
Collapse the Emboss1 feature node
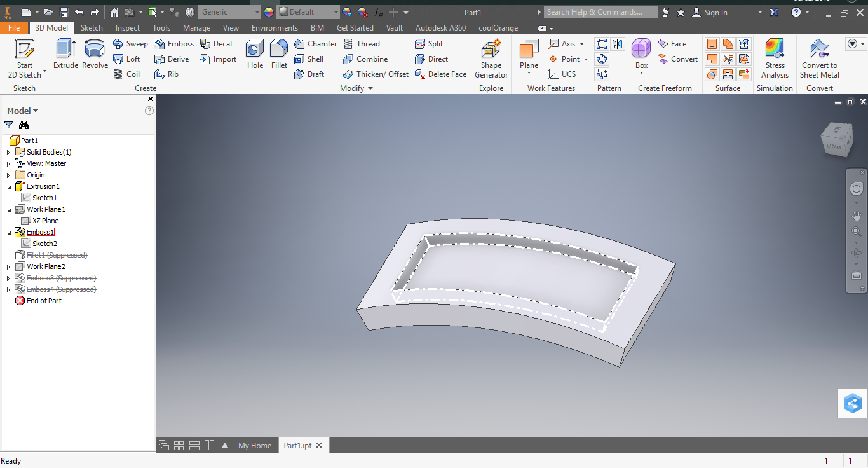tap(8, 233)
